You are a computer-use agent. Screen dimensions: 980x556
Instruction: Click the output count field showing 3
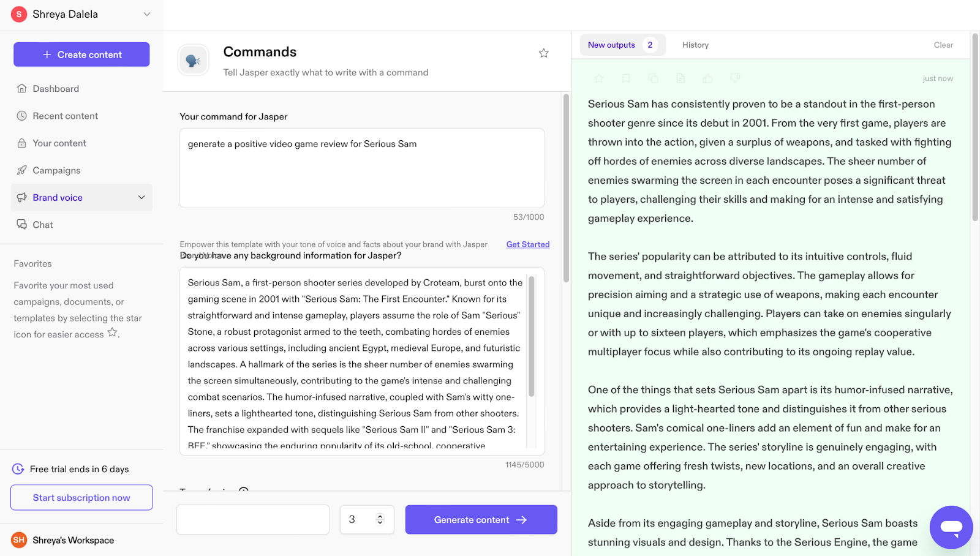367,520
